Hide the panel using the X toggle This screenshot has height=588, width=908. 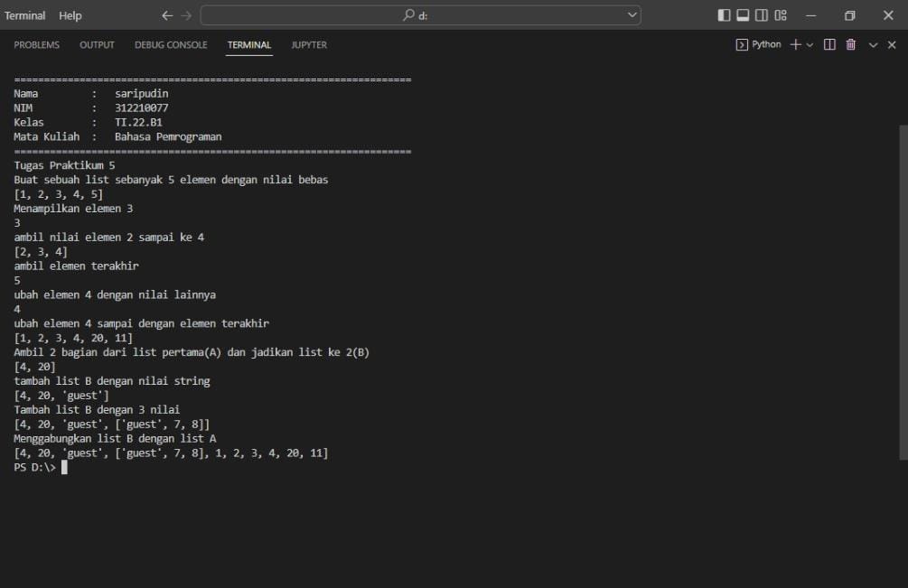(891, 44)
